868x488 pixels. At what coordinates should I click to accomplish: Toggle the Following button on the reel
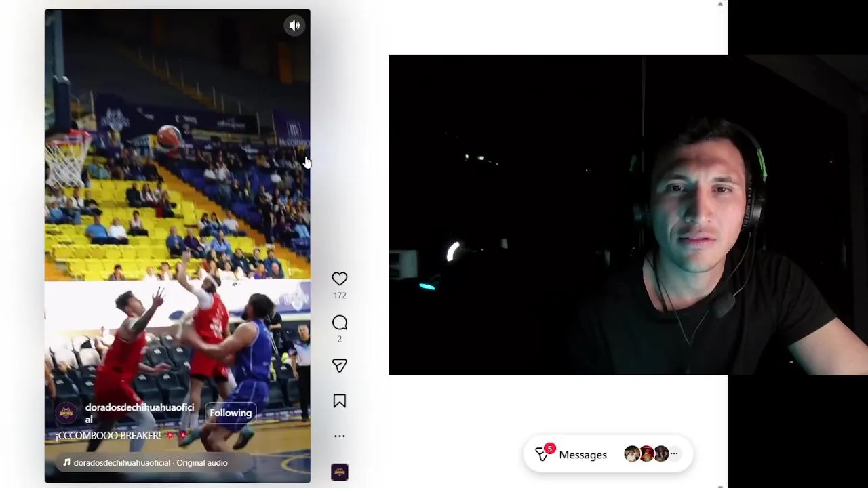231,413
